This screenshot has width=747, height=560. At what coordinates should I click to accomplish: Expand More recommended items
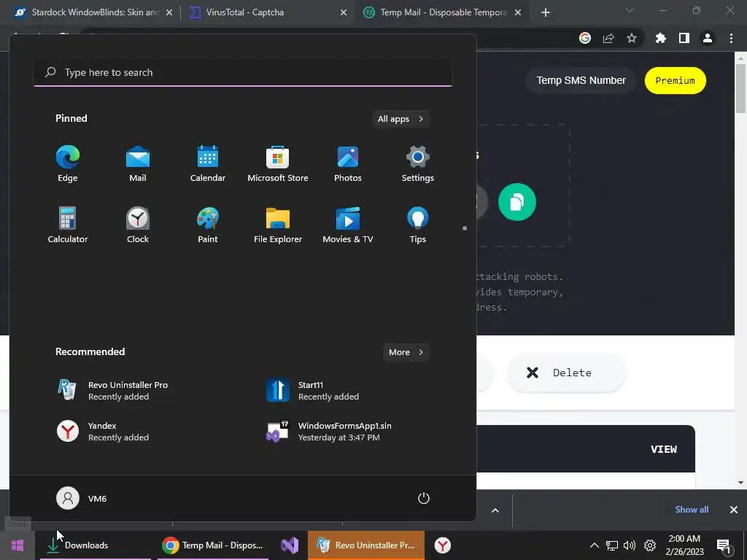coord(406,352)
